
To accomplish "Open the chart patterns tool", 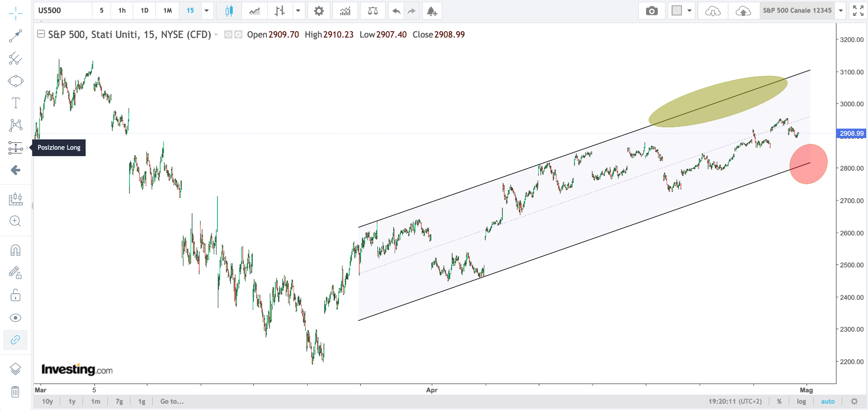I will tap(15, 125).
